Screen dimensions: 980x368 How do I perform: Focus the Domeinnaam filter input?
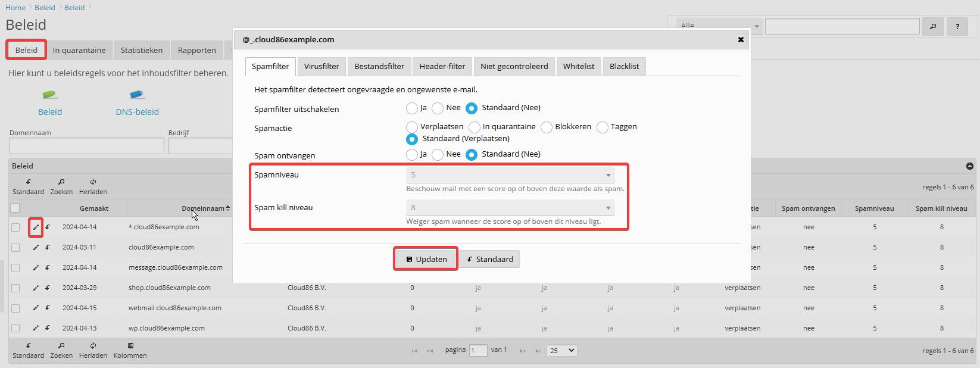(x=87, y=146)
